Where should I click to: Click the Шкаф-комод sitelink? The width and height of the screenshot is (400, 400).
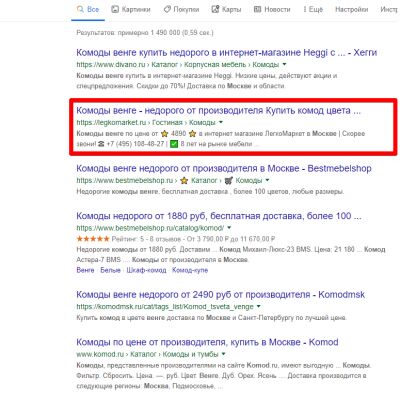tap(146, 270)
